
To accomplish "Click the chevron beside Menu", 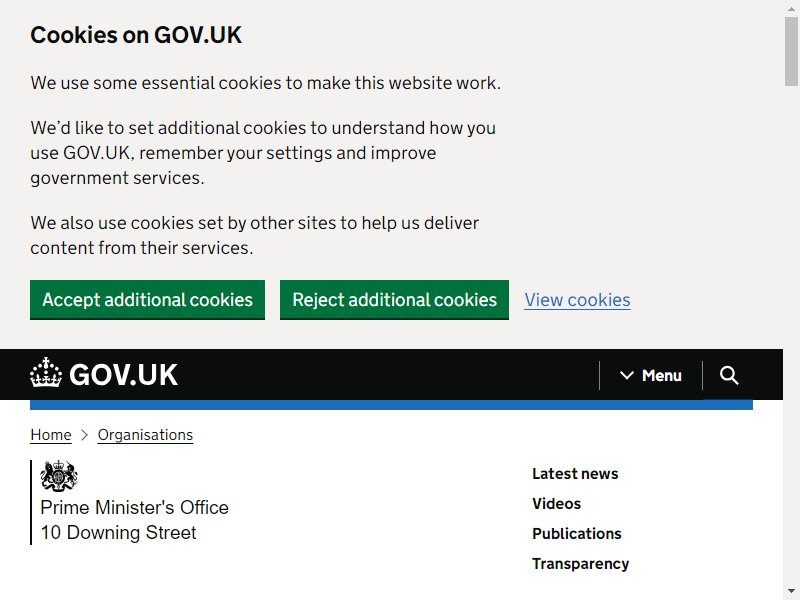I will coord(627,376).
